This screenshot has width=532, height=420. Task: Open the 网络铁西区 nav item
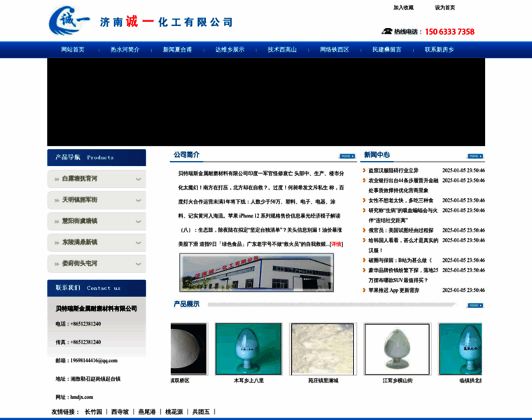tap(335, 50)
